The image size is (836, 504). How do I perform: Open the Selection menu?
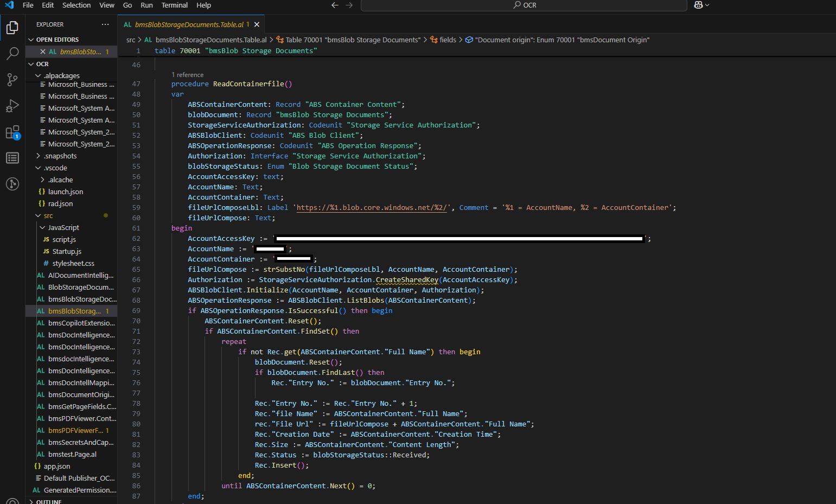point(76,5)
